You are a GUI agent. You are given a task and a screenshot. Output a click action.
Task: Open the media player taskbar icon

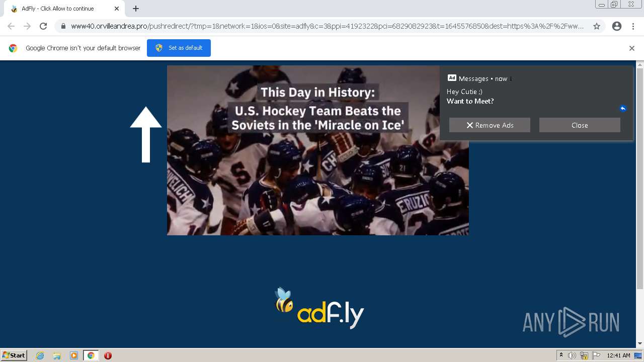coord(74,355)
